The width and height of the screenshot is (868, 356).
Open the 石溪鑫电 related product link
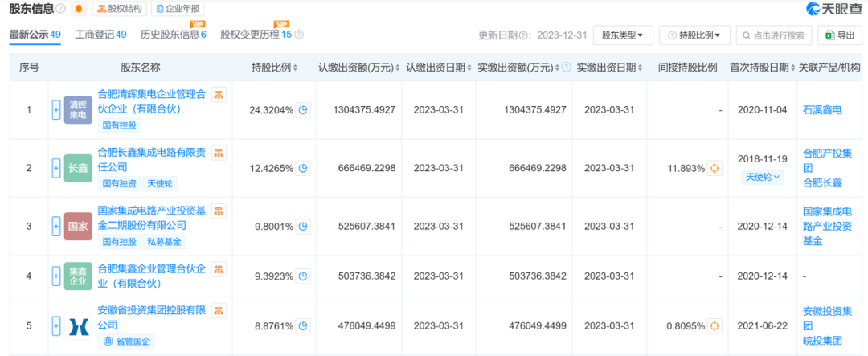point(821,110)
